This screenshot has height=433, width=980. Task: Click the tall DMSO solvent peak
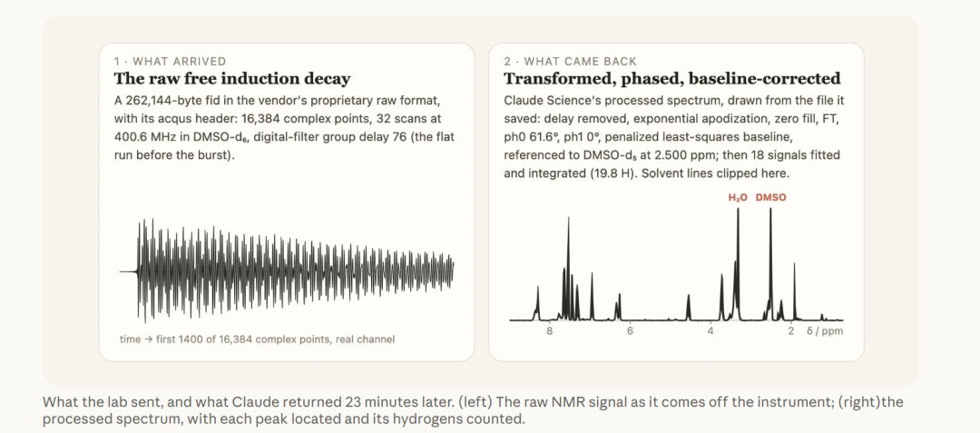(x=770, y=262)
